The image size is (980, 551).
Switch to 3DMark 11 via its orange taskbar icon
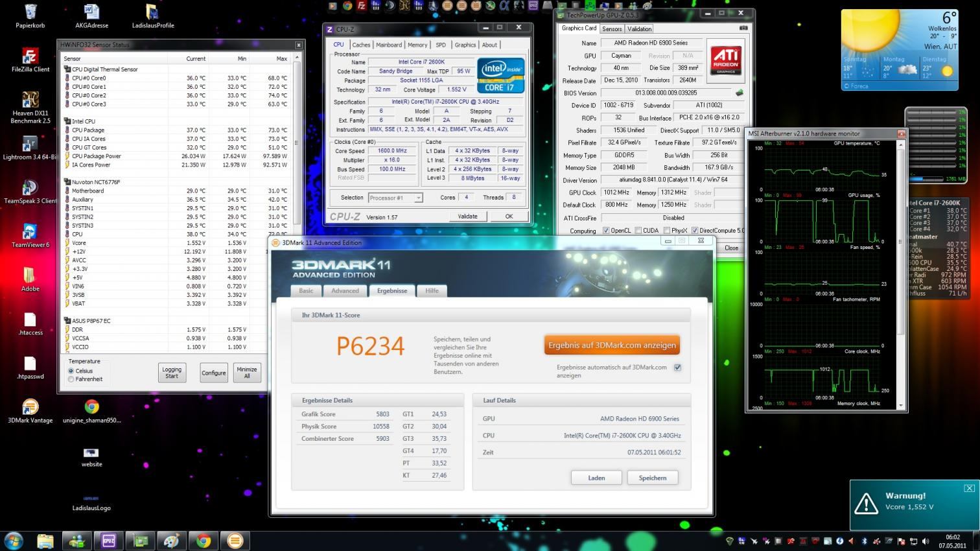tap(235, 541)
